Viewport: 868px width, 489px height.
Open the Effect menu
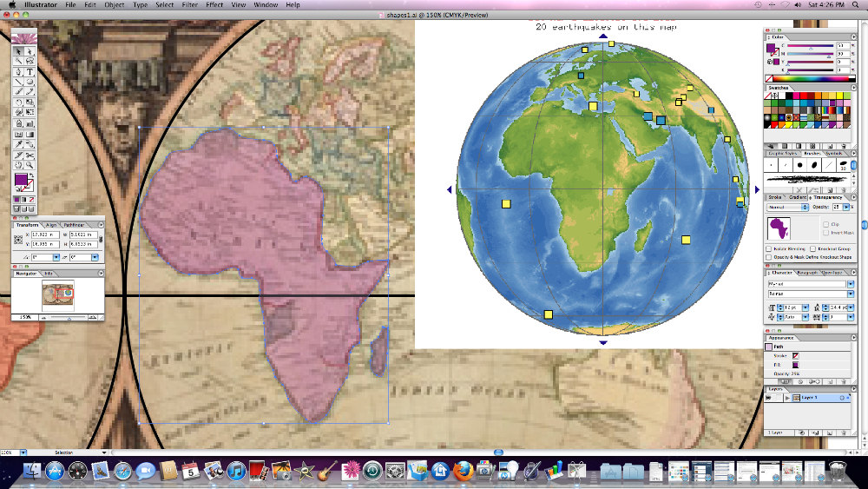(214, 4)
